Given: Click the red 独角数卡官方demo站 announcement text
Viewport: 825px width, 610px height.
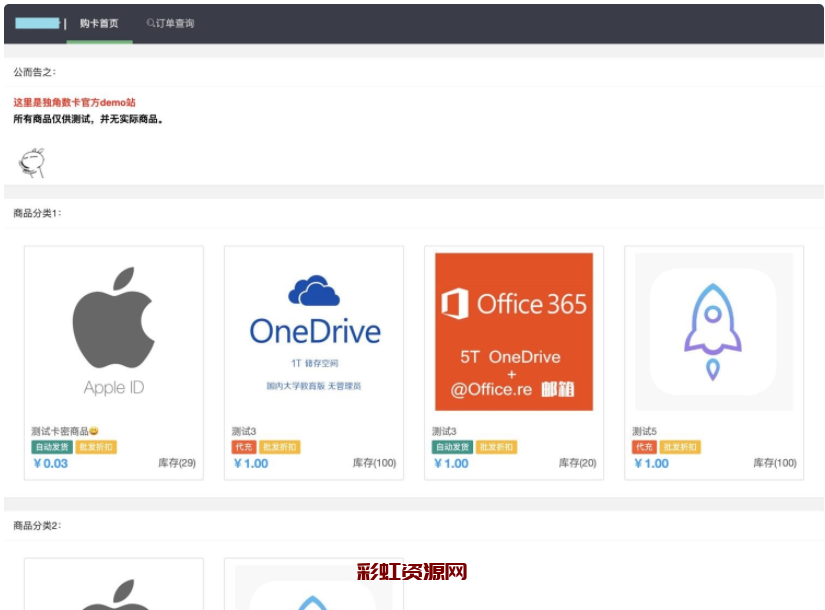Looking at the screenshot, I should 74,103.
